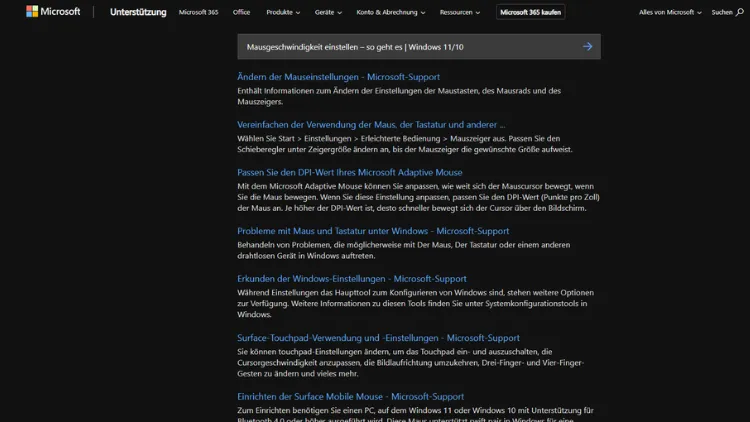This screenshot has height=422, width=750.
Task: Go to Unterstützung support home
Action: [138, 12]
